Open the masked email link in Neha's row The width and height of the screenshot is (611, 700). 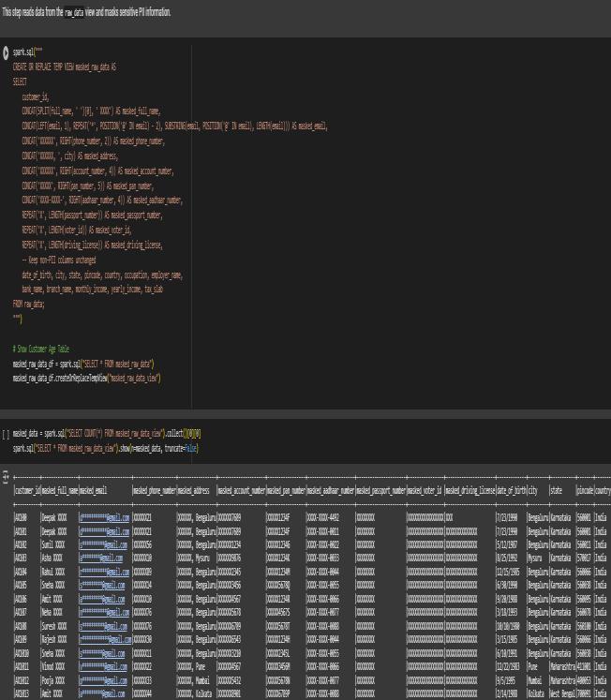coord(104,613)
